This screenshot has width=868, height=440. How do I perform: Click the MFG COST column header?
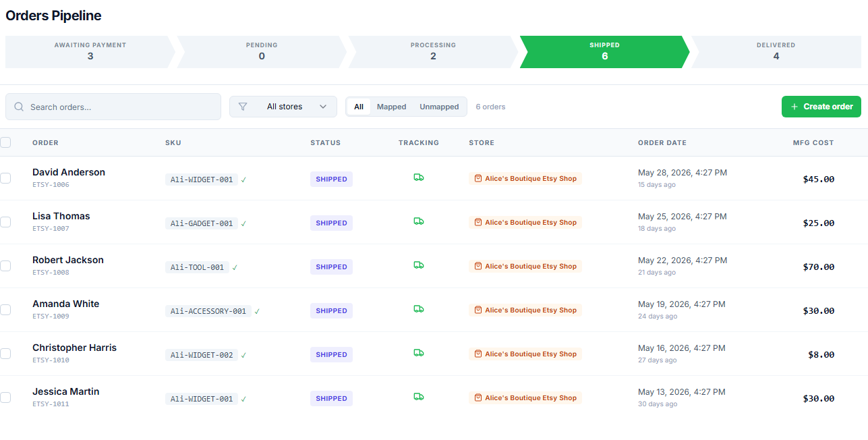pos(813,142)
